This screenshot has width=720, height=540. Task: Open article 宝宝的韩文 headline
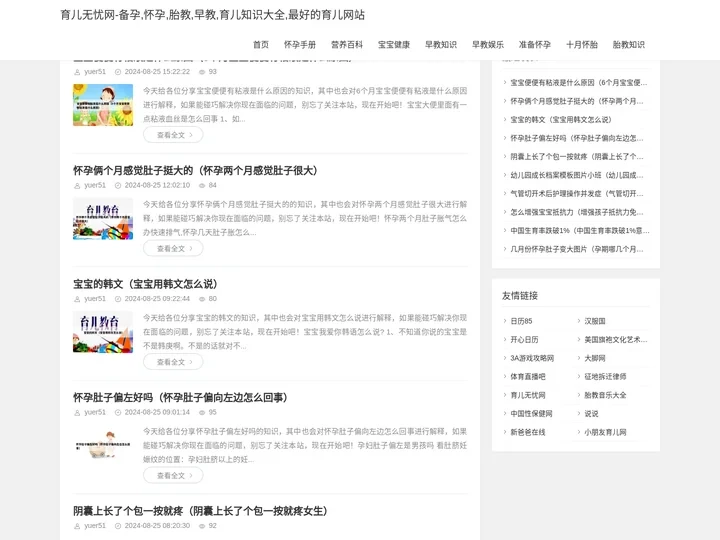click(x=145, y=284)
